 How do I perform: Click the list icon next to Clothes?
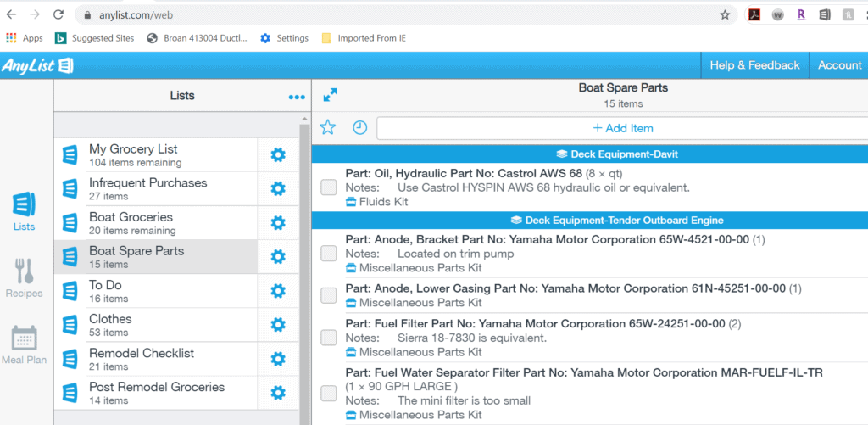[x=70, y=325]
